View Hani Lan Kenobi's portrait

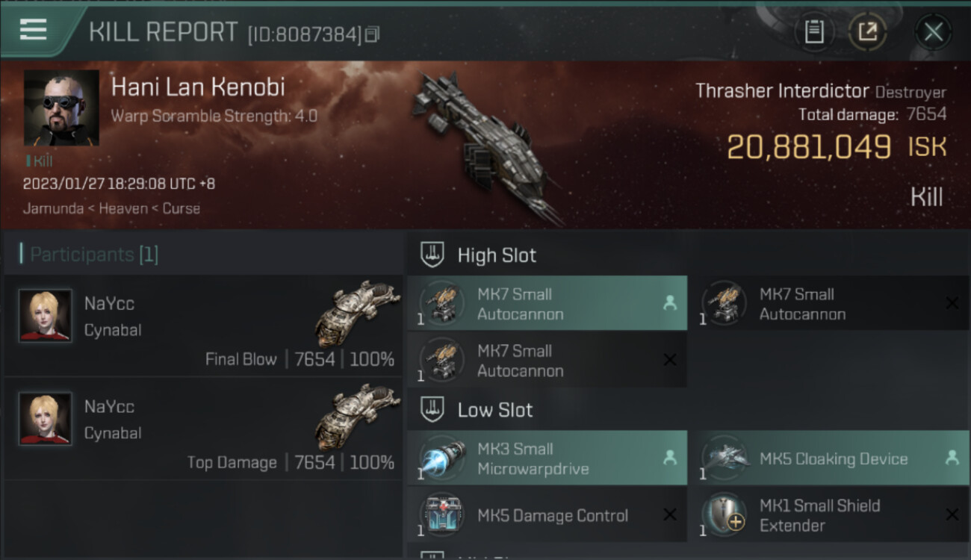tap(61, 108)
